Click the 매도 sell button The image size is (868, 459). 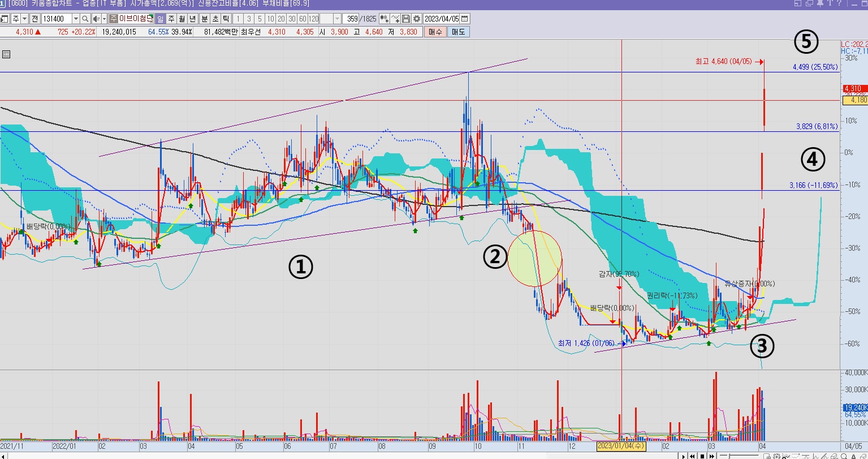coord(458,32)
